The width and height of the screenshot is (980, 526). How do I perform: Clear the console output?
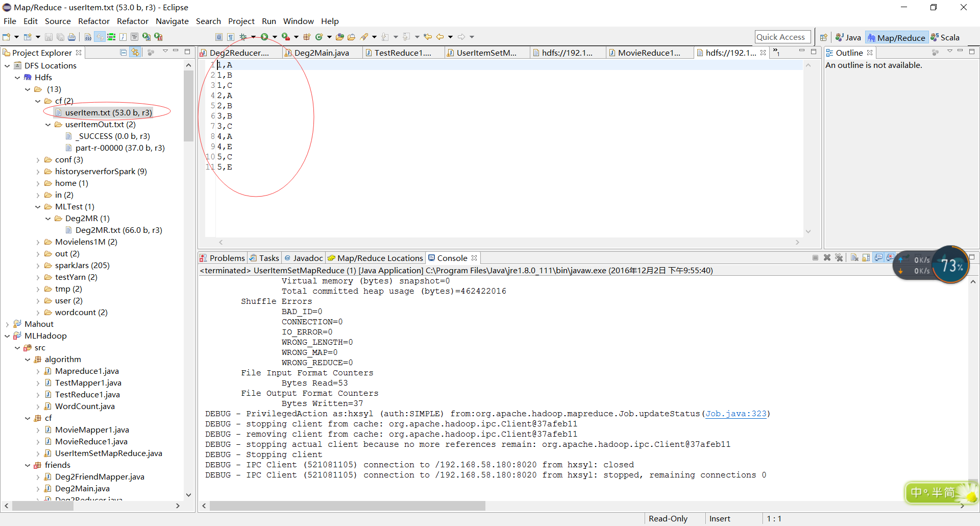tap(854, 258)
